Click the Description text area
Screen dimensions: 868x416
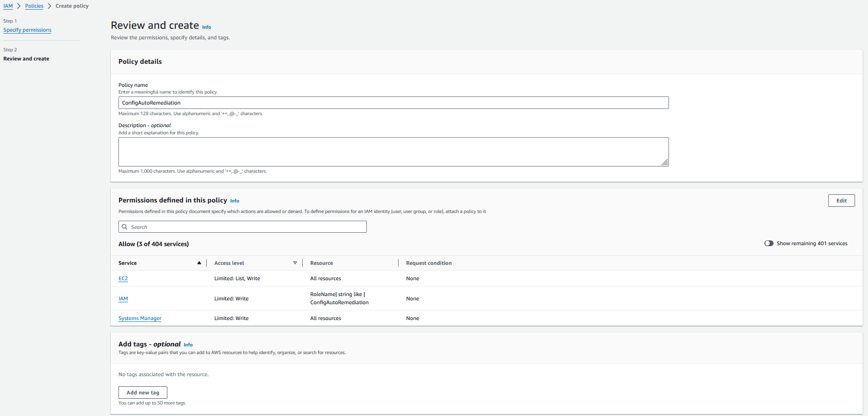[393, 152]
